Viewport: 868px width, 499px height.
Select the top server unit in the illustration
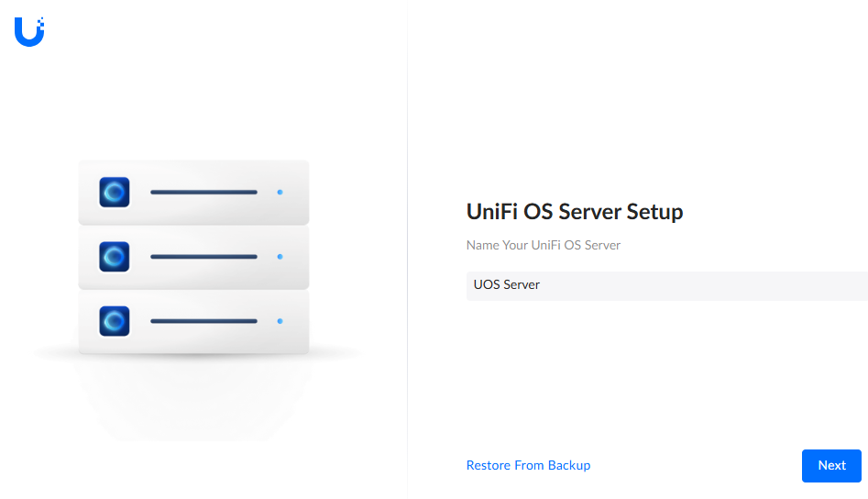tap(193, 172)
